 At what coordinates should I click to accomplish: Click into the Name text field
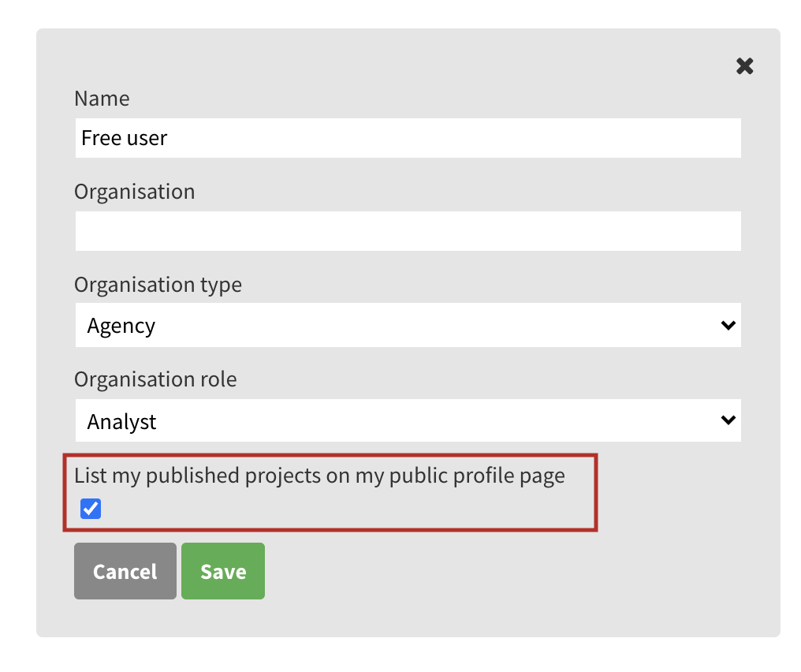pyautogui.click(x=408, y=138)
